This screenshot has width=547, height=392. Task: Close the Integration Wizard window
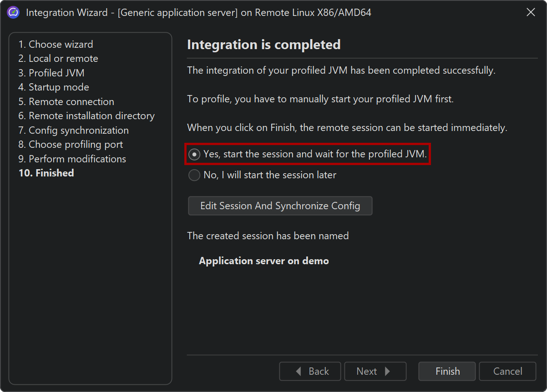pos(531,13)
